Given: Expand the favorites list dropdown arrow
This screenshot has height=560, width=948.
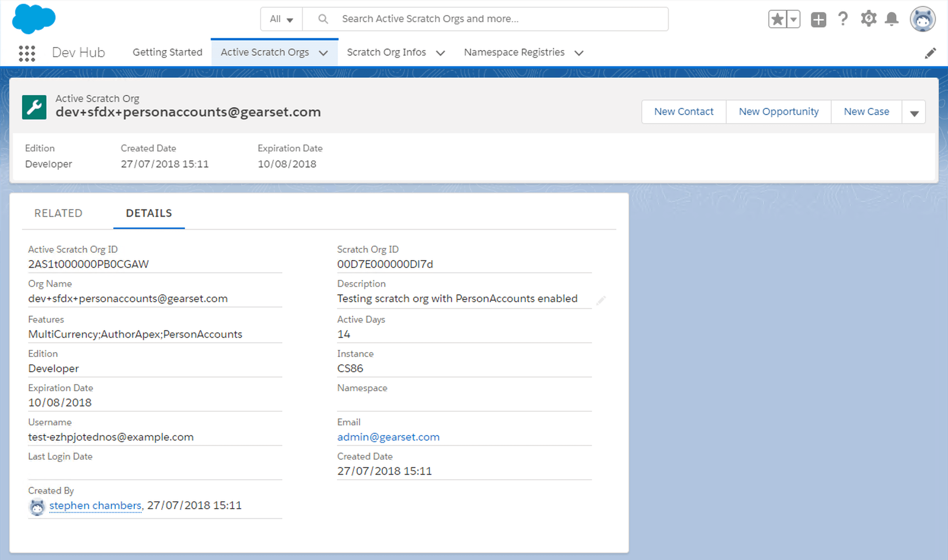Looking at the screenshot, I should [x=794, y=19].
